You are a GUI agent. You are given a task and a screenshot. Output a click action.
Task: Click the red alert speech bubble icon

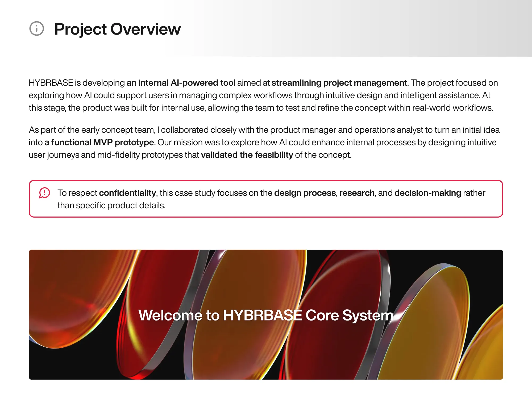(x=44, y=193)
